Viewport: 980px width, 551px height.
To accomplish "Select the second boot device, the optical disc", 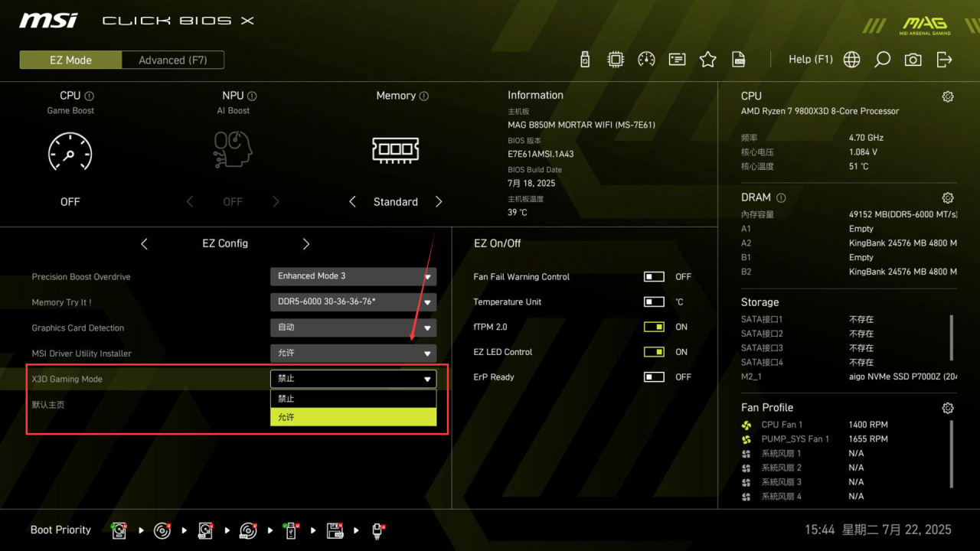I will 162,530.
